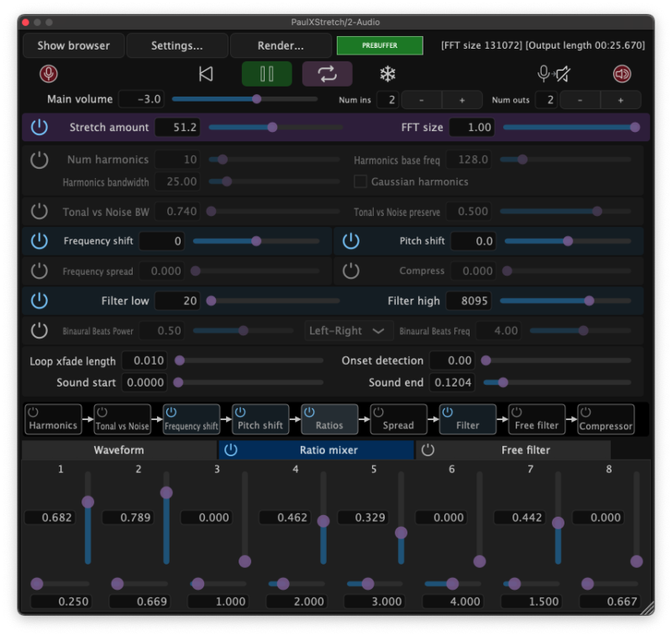Click the red record microphone icon
This screenshot has height=636, width=672.
pos(49,74)
